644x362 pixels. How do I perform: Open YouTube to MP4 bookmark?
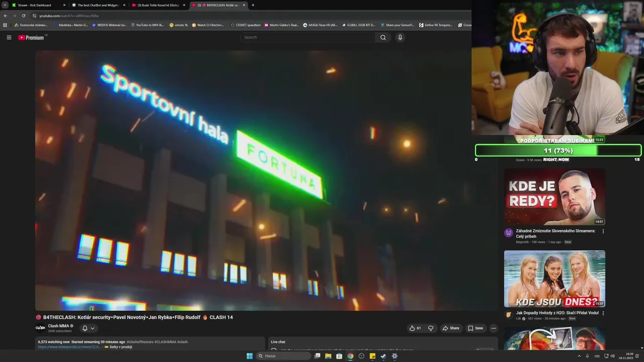coord(147,25)
